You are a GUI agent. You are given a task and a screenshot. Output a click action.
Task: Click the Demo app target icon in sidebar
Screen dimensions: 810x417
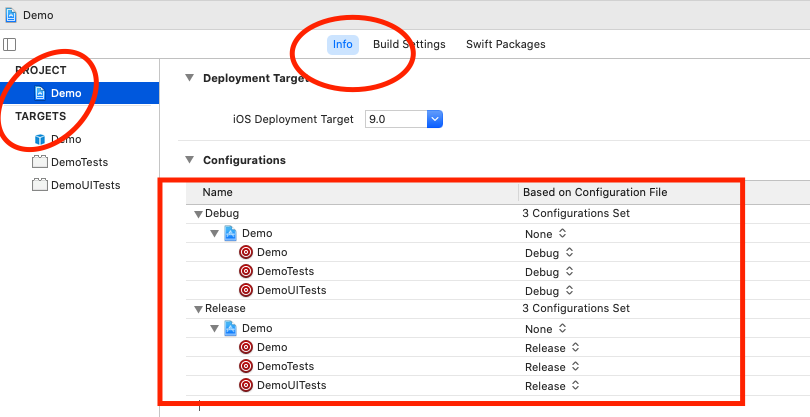(x=40, y=139)
